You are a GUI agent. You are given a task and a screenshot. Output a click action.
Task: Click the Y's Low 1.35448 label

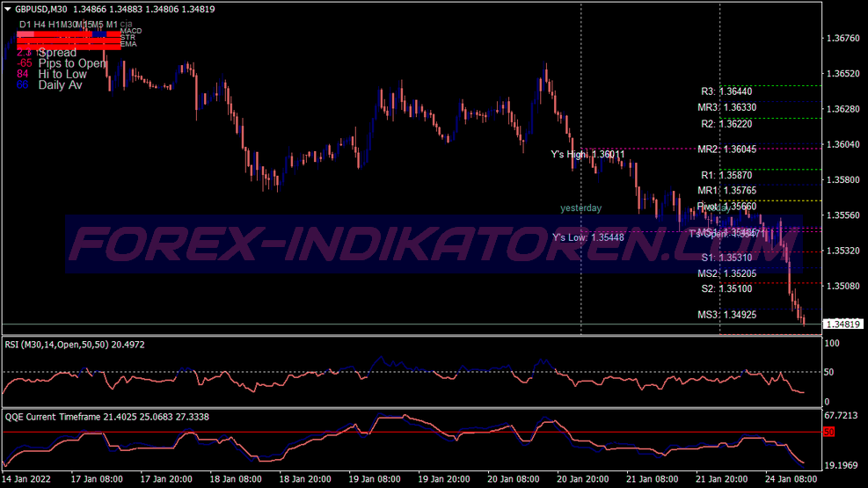pyautogui.click(x=587, y=237)
